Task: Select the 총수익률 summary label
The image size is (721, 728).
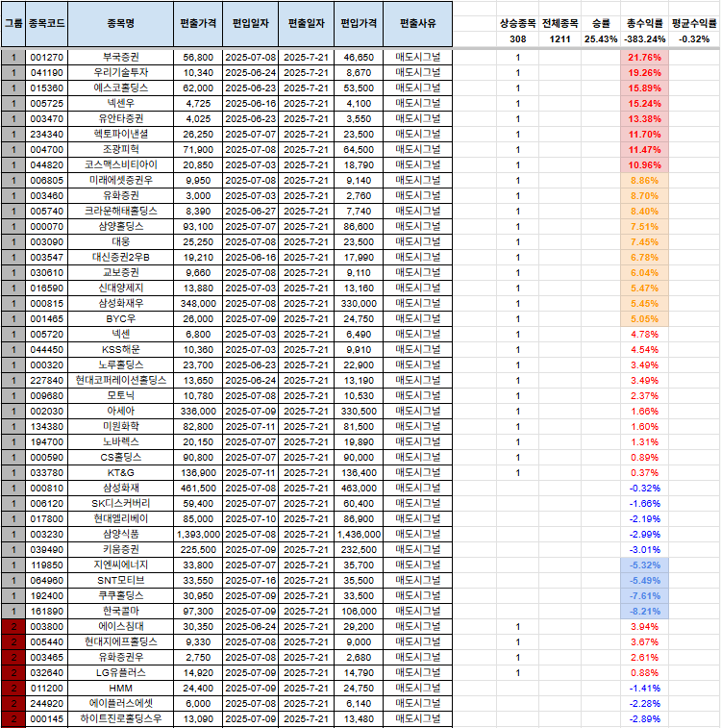Action: (x=644, y=23)
